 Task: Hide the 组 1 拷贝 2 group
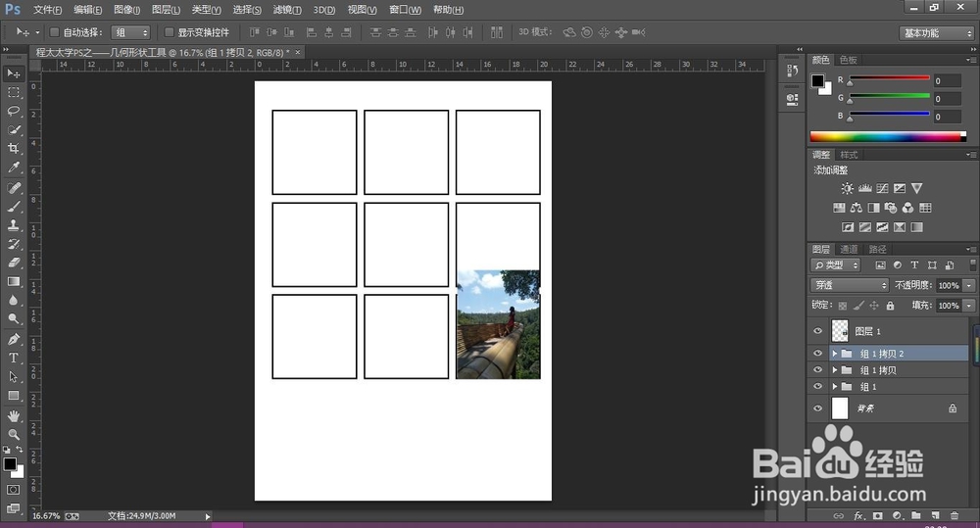(817, 353)
